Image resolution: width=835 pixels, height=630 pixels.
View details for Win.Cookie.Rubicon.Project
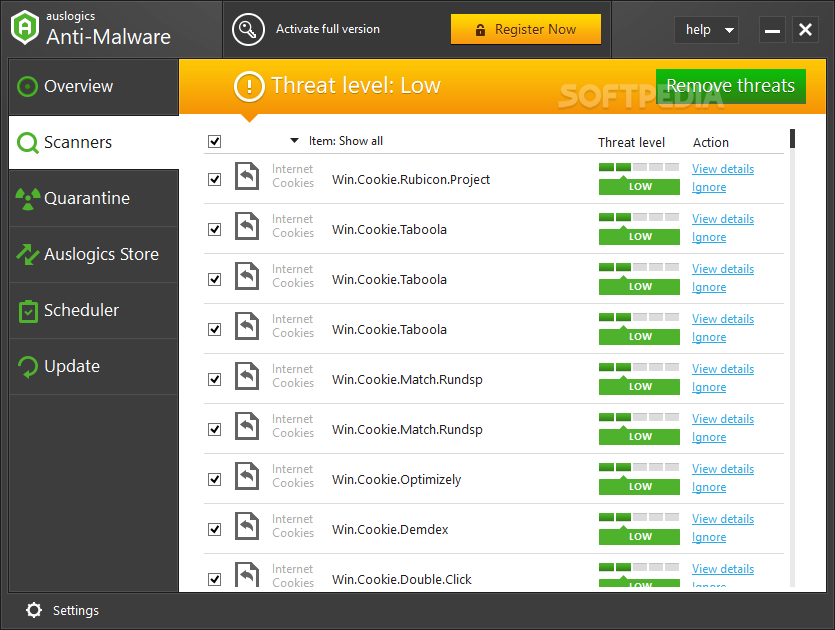pos(723,169)
